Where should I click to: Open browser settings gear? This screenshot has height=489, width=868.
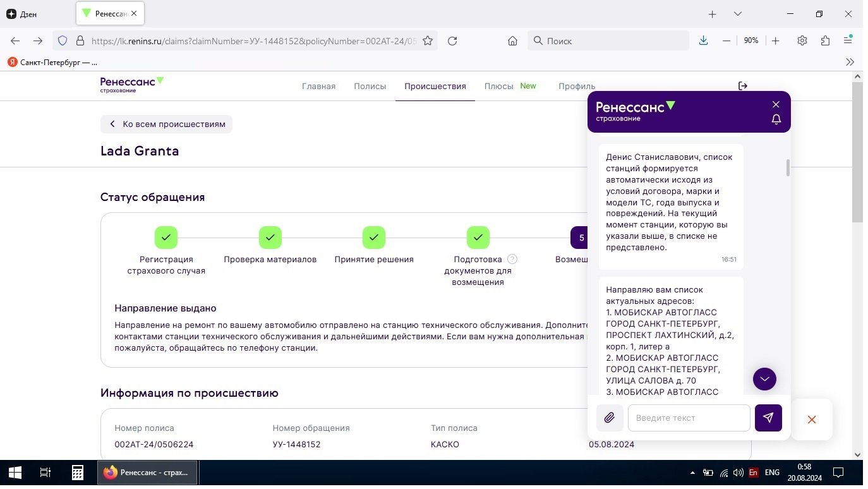point(802,40)
